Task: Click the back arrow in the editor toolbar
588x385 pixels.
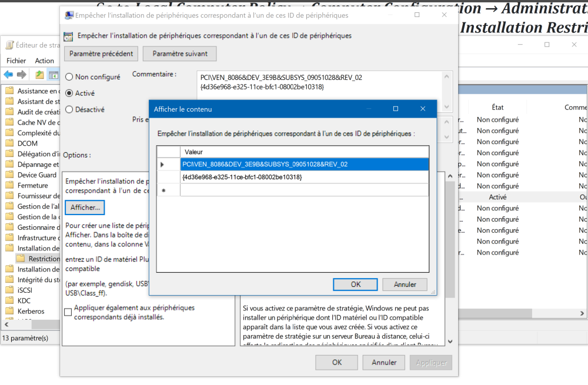Action: 8,75
